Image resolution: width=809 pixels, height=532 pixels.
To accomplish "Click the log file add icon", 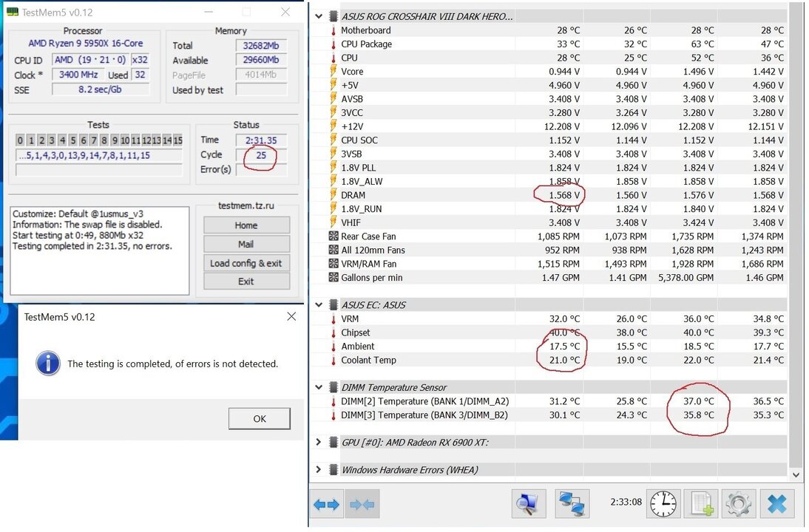I will click(701, 504).
